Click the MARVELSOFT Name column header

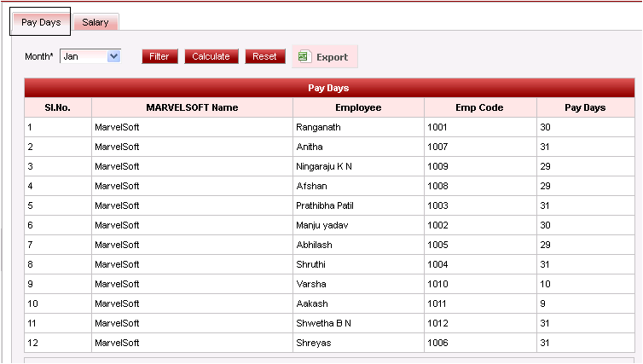tap(192, 107)
